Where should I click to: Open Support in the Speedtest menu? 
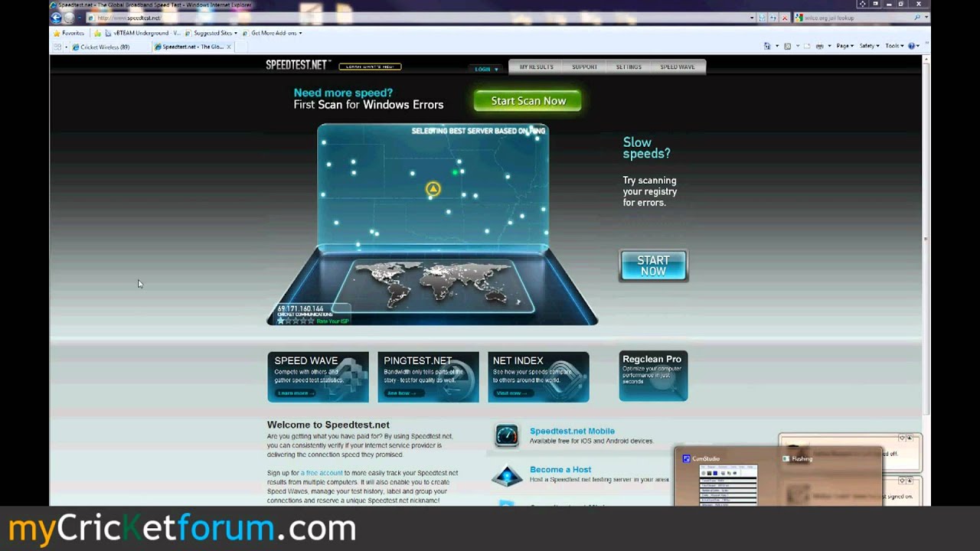[584, 67]
